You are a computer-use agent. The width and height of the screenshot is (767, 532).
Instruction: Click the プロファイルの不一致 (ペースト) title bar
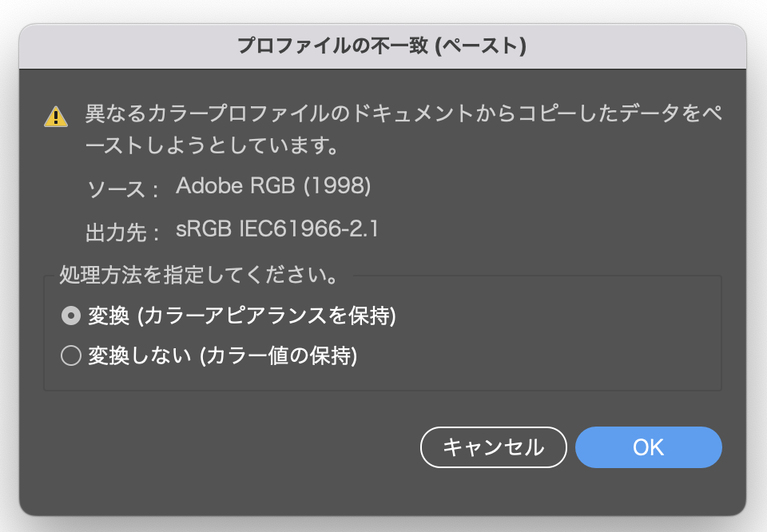tap(382, 46)
